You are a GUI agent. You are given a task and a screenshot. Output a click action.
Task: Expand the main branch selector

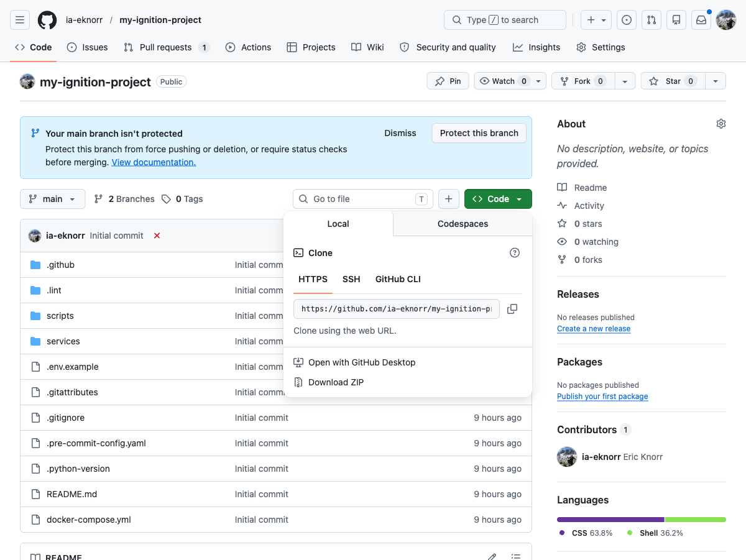click(52, 199)
